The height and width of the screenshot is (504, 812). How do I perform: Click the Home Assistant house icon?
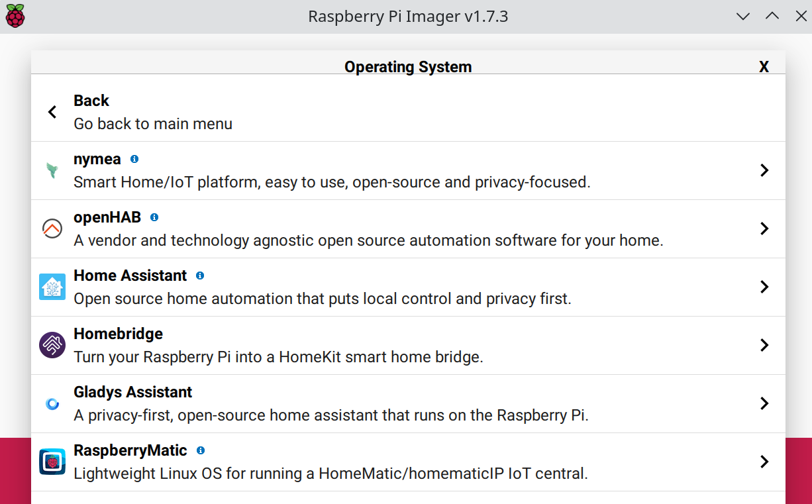click(x=52, y=287)
